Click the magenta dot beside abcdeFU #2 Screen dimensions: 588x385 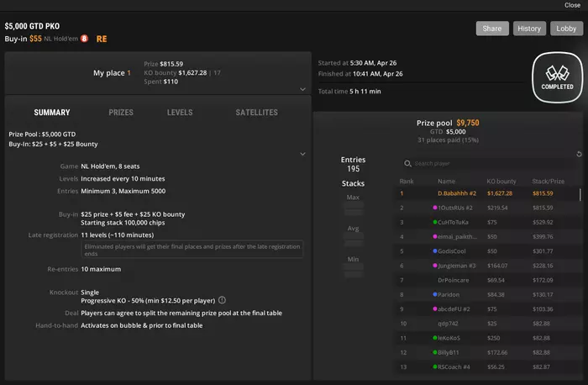pos(435,309)
